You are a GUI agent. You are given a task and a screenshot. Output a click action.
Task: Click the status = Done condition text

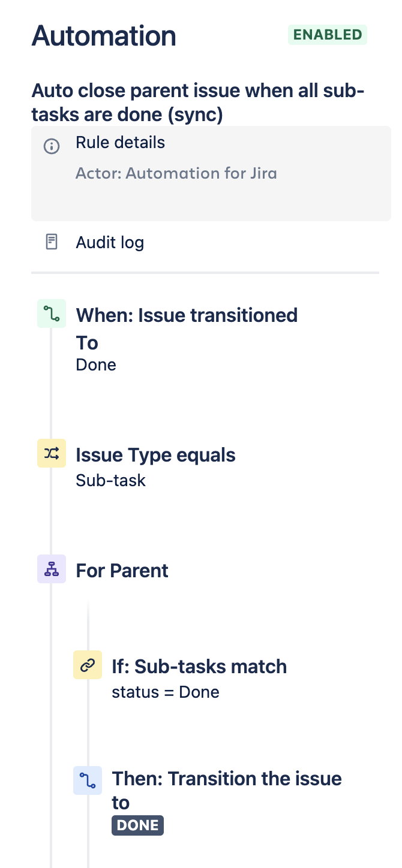point(166,692)
